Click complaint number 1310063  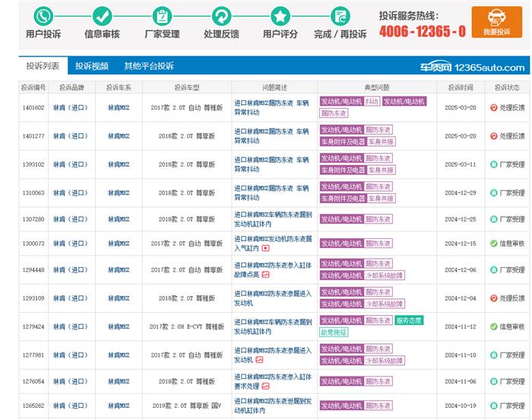[x=33, y=192]
